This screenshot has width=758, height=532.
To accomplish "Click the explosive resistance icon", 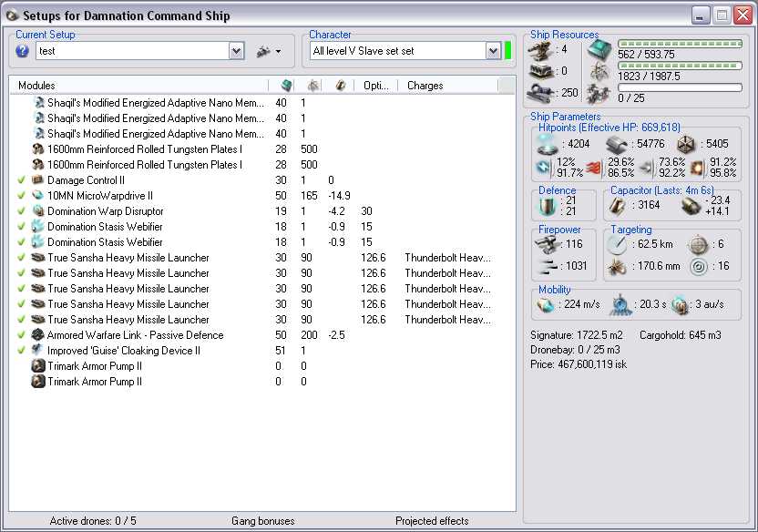I will pyautogui.click(x=697, y=168).
